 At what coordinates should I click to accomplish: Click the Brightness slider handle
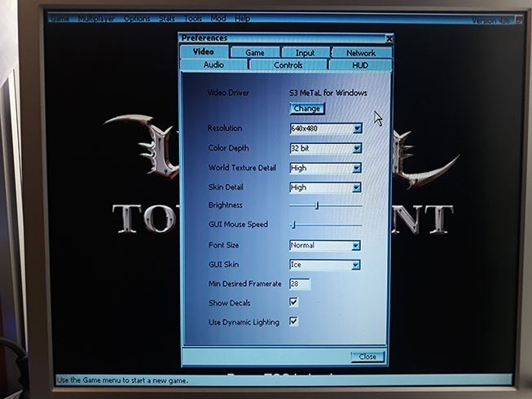click(x=317, y=205)
